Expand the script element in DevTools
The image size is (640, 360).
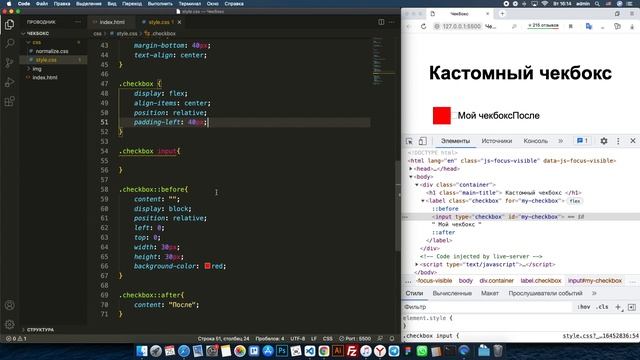pos(417,264)
